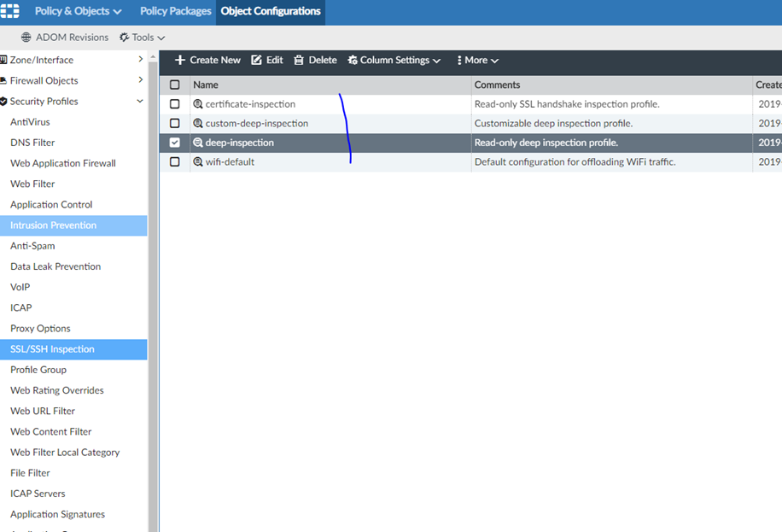
Task: Click the wifi-default profile icon
Action: [198, 162]
